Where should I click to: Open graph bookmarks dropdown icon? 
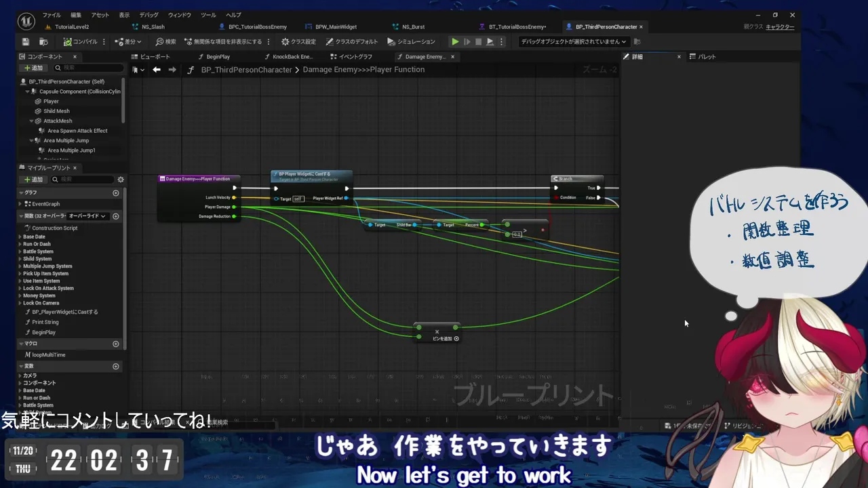138,69
